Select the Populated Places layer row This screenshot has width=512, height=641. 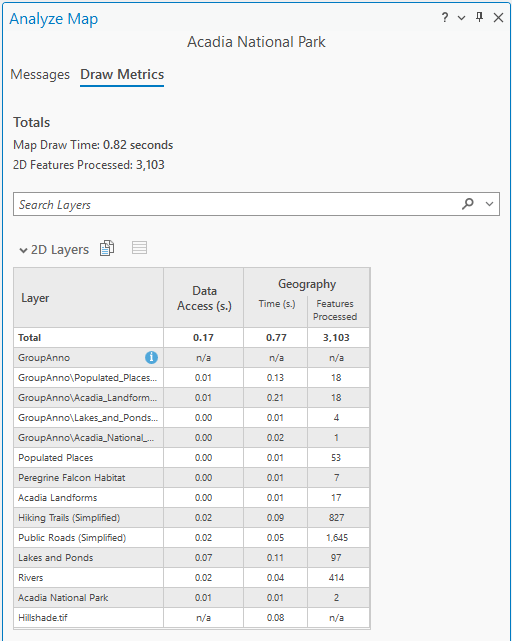point(192,458)
